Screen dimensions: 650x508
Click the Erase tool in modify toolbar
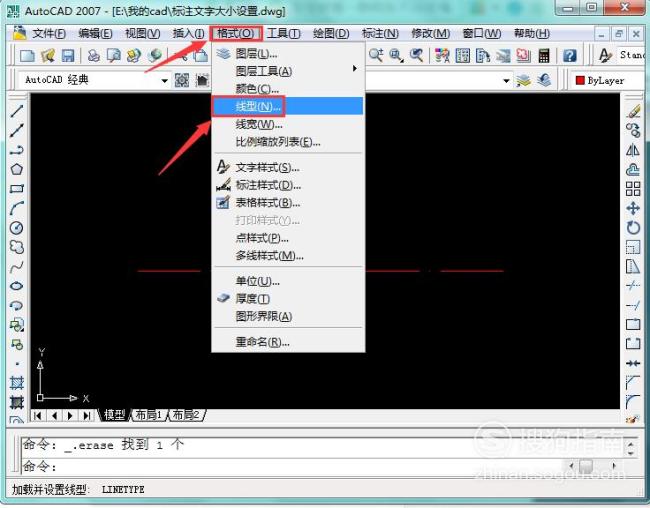[633, 111]
